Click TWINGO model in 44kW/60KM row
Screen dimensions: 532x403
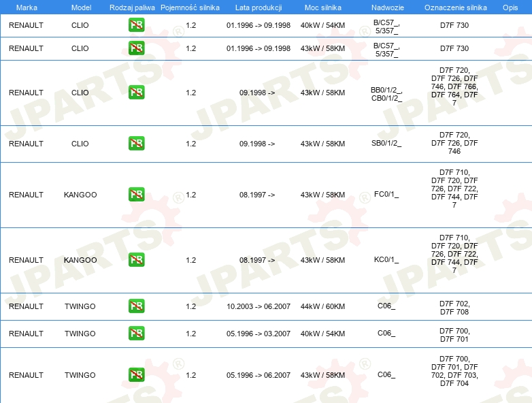pyautogui.click(x=80, y=306)
